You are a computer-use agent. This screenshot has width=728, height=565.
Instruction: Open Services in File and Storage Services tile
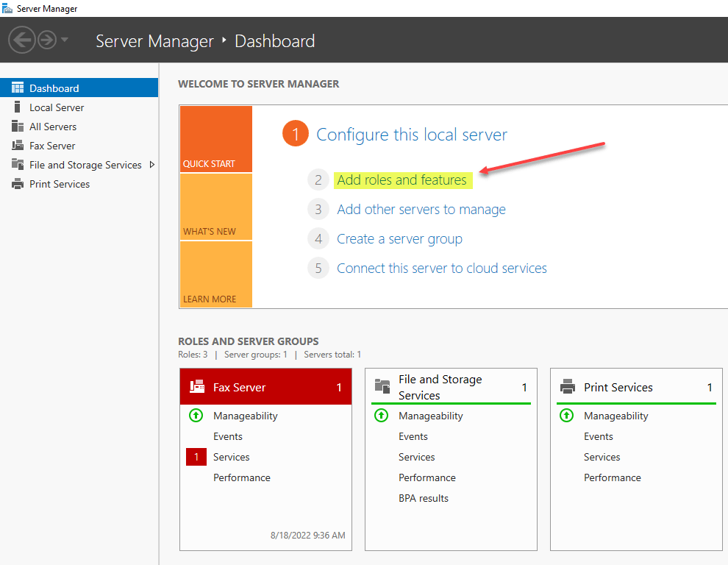416,457
